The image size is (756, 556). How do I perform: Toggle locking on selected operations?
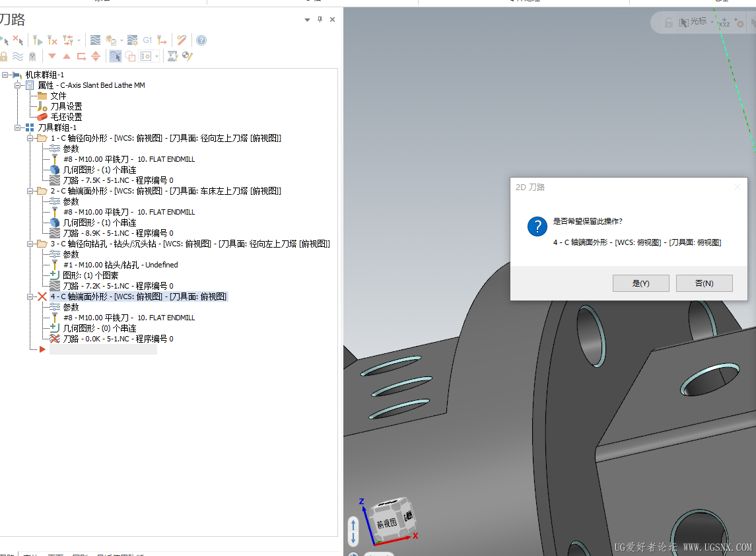(3, 56)
